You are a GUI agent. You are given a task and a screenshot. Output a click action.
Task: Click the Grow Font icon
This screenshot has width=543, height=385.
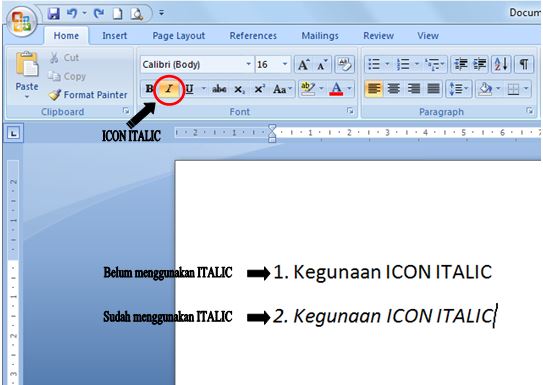pyautogui.click(x=304, y=64)
